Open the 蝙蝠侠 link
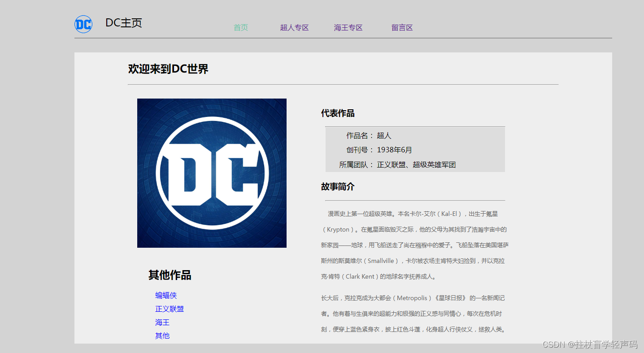Viewport: 644px width, 353px height. [166, 295]
